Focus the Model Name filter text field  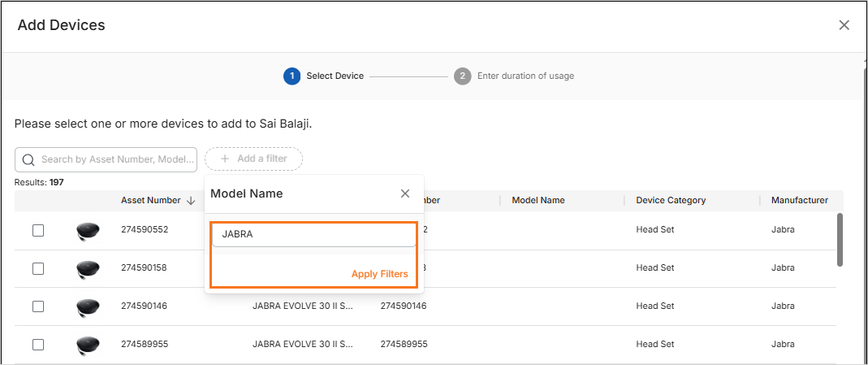coord(313,234)
